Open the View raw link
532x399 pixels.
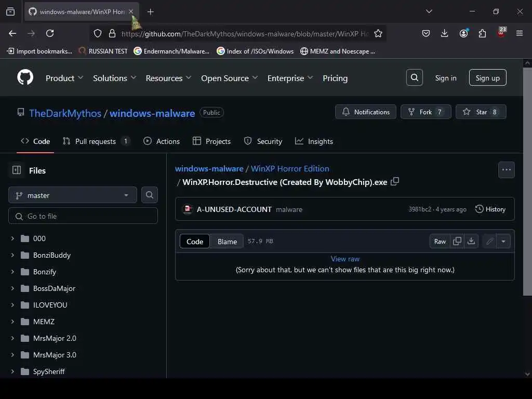345,259
